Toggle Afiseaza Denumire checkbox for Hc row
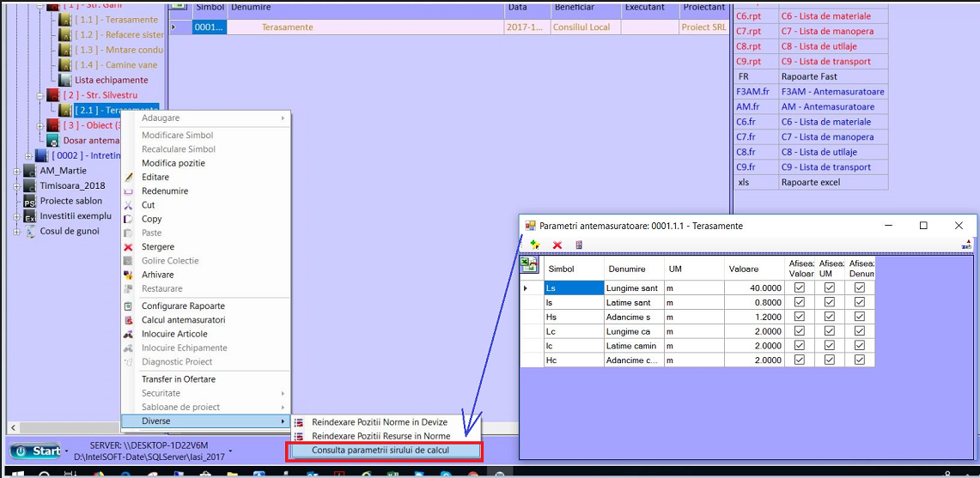Viewport: 980px width, 478px height. tap(860, 360)
